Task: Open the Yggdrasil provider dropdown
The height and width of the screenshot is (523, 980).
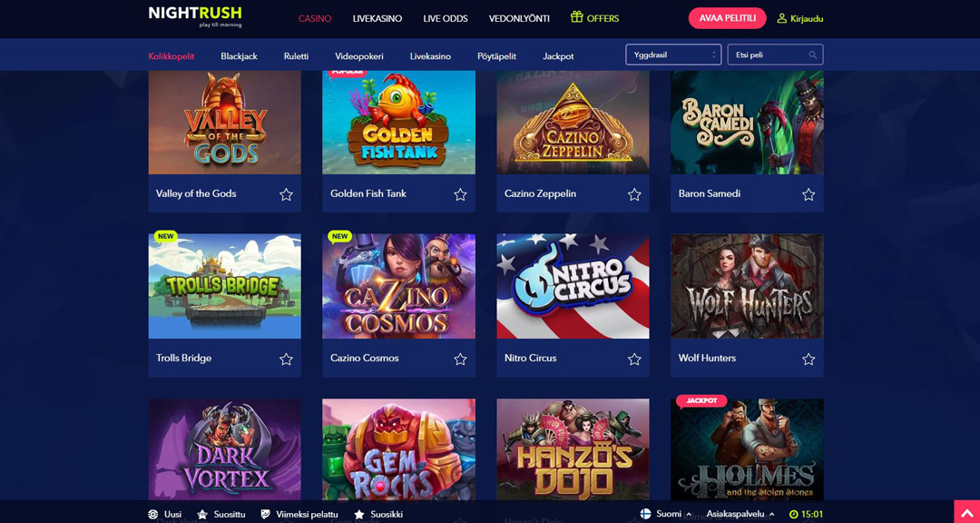Action: [673, 54]
